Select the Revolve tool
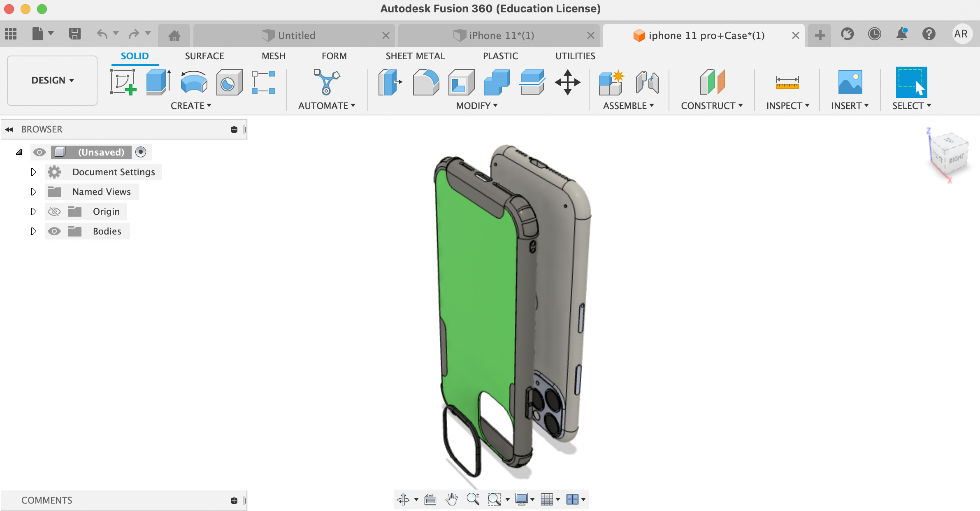980x511 pixels. click(194, 82)
